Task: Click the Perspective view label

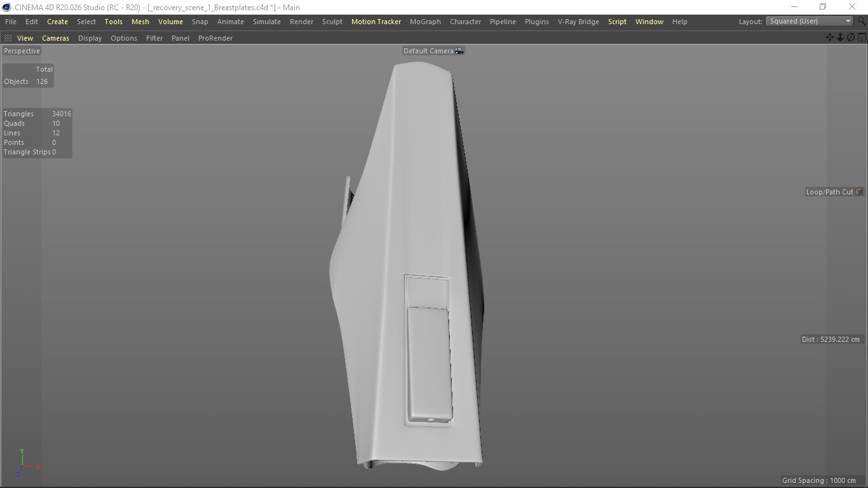Action: 22,51
